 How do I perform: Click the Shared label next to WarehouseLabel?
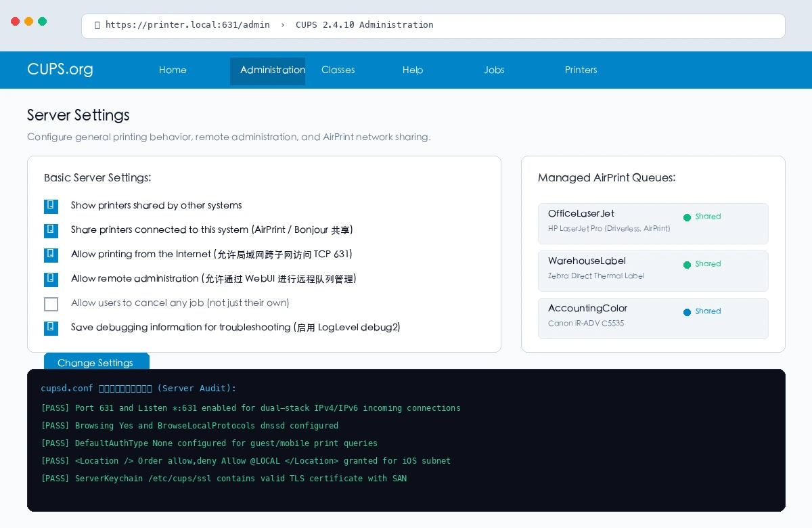(x=708, y=264)
